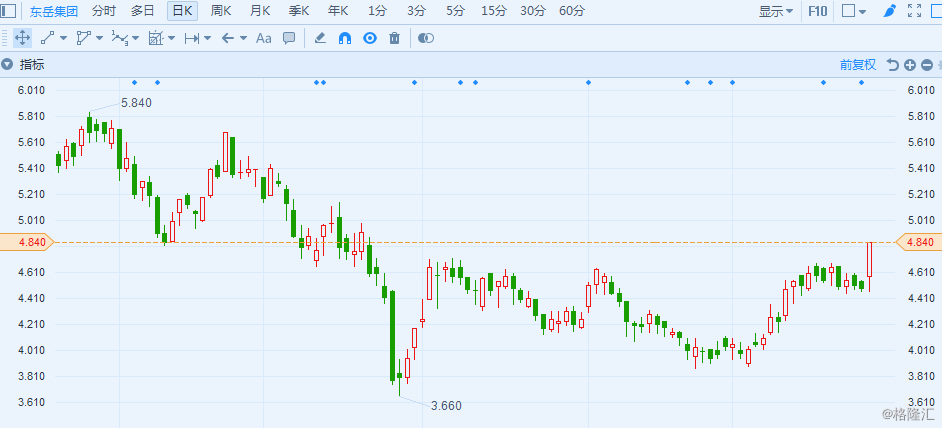Viewport: 942px width, 428px height.
Task: Select the numbered wave pattern tool
Action: tap(120, 38)
